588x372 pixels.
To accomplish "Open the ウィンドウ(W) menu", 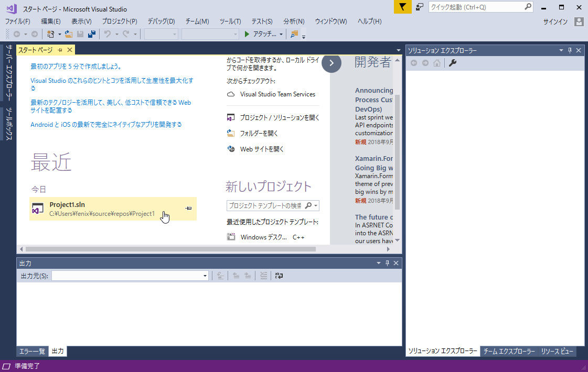I will tap(331, 21).
